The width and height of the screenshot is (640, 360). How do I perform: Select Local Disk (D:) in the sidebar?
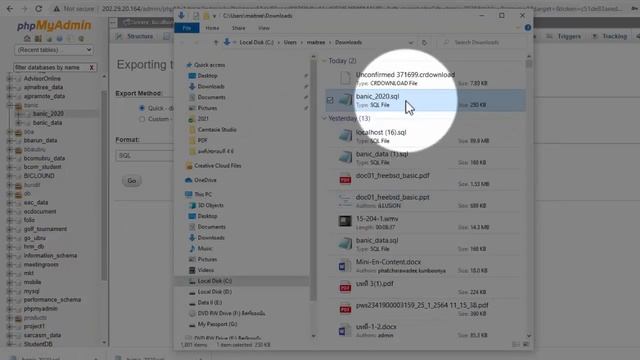(215, 291)
